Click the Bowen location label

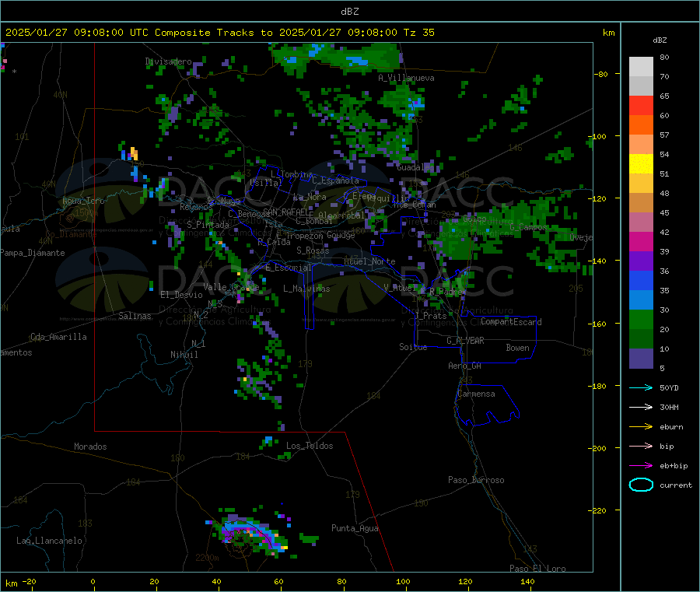517,348
